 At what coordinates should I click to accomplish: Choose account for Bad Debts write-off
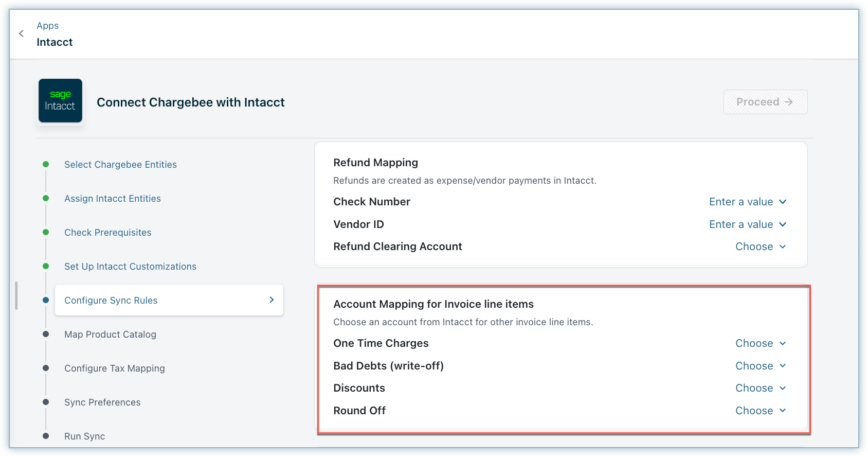pyautogui.click(x=760, y=366)
